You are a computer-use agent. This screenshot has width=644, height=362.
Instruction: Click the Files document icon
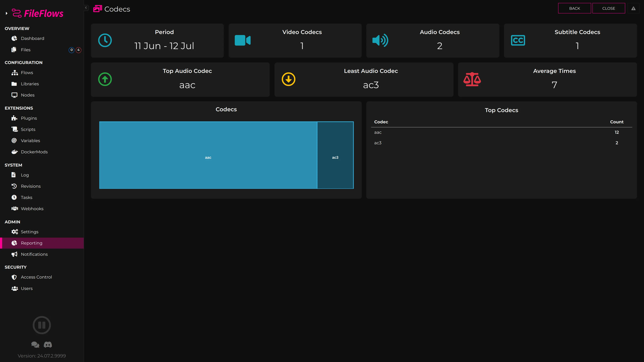(14, 50)
